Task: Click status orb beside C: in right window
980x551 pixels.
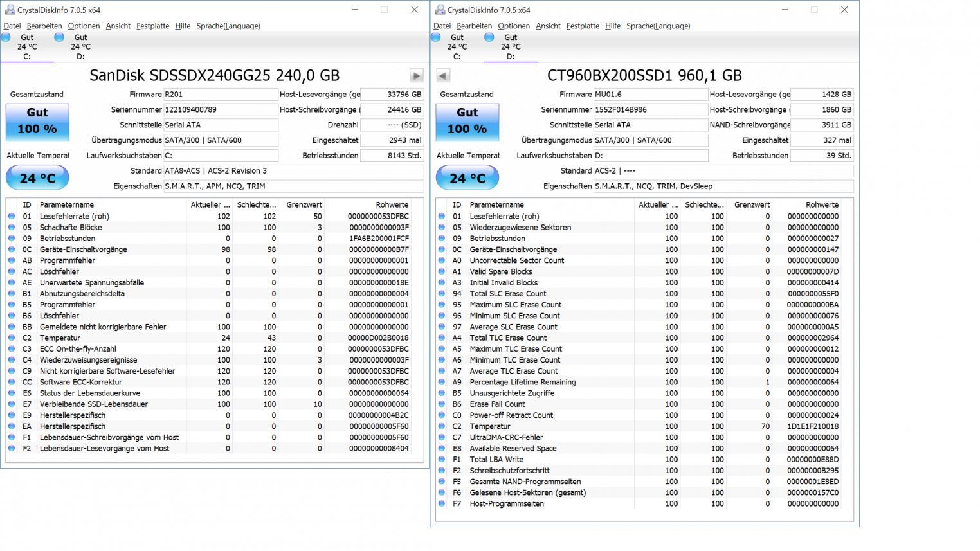Action: click(435, 38)
